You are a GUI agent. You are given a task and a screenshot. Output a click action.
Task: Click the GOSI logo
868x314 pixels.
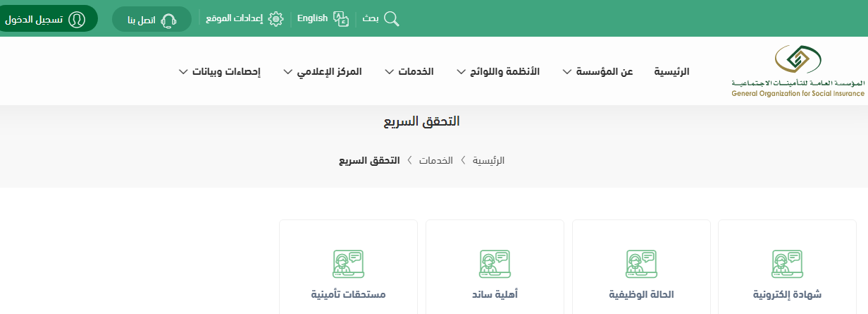tap(798, 71)
